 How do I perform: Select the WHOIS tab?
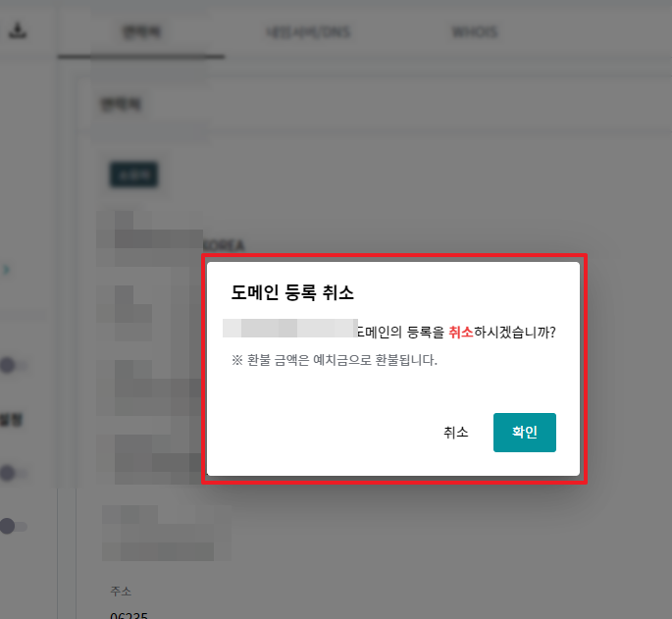(x=474, y=32)
